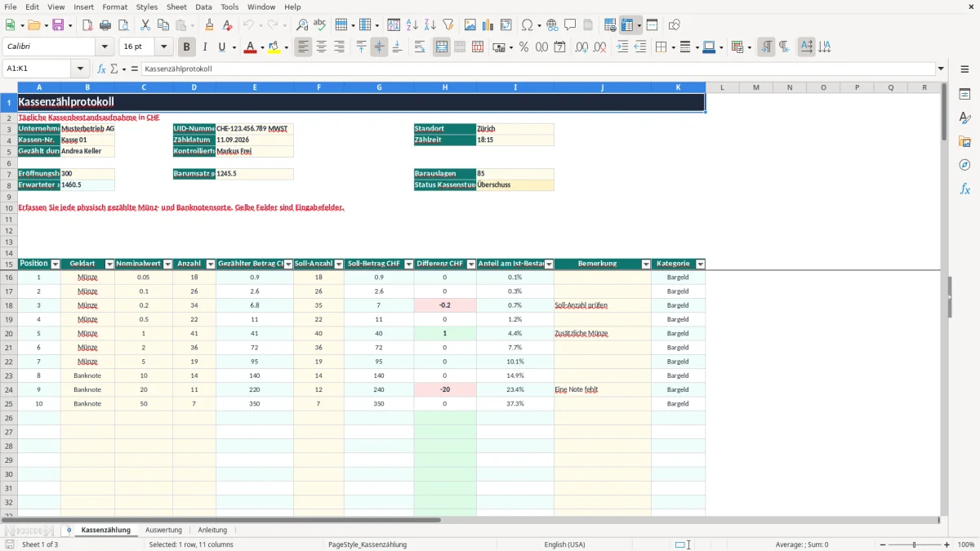
Task: Click the AutoFilter funnel icon
Action: (448, 25)
